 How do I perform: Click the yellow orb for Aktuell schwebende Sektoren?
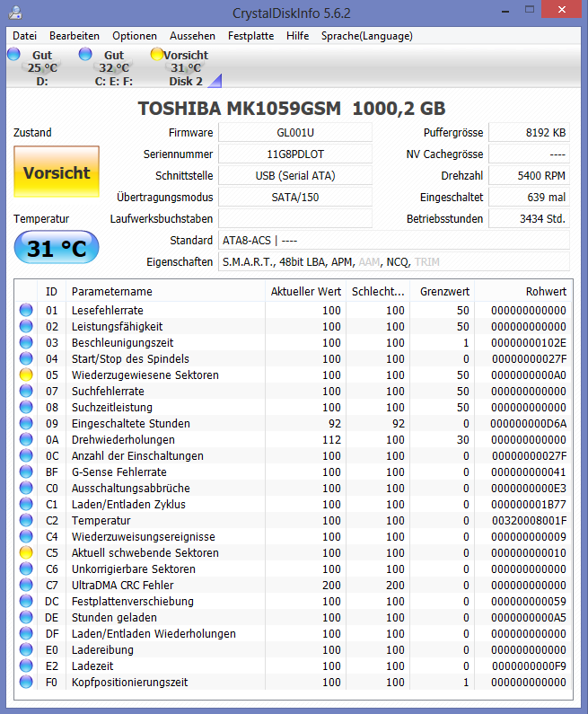26,553
